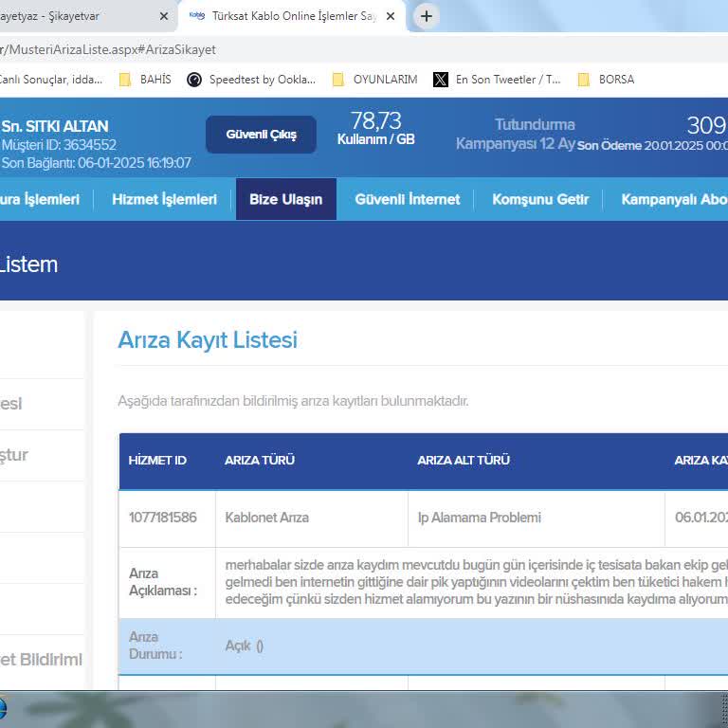Screen dimensions: 728x728
Task: Open the Kampanyalı Abonelik menu item
Action: (674, 199)
